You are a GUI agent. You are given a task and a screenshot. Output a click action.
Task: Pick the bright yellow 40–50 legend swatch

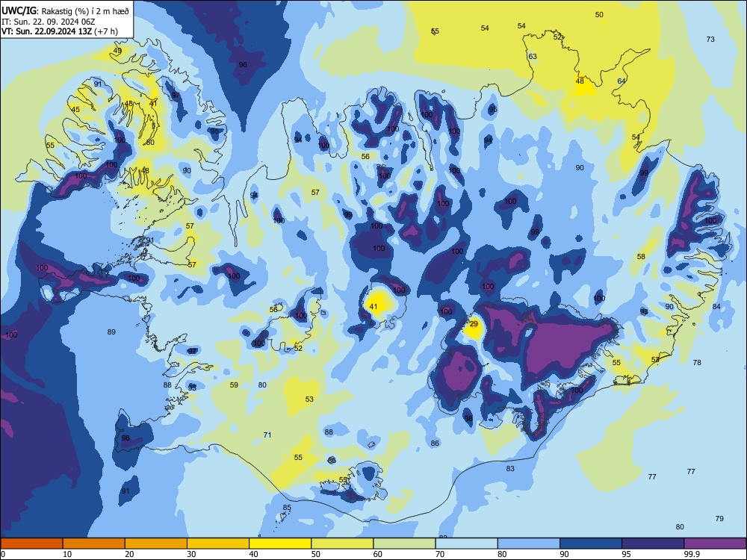coord(280,544)
